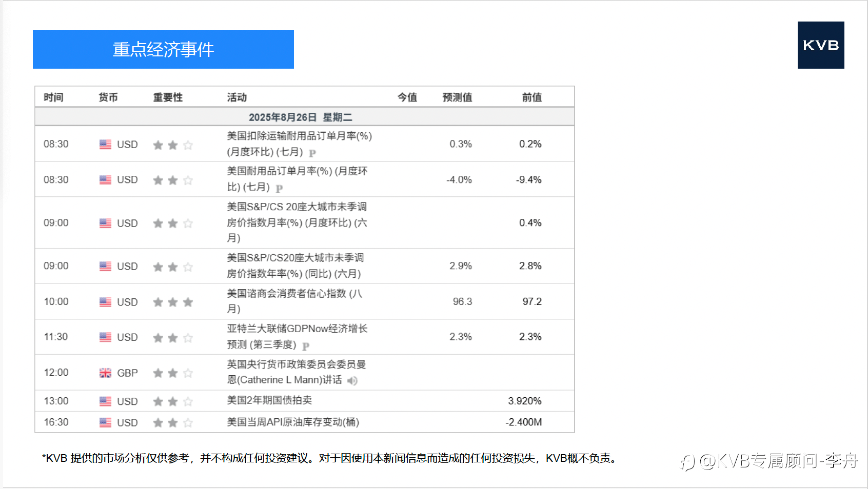This screenshot has height=489, width=868.
Task: Click the forecast value 2.9%
Action: click(461, 266)
